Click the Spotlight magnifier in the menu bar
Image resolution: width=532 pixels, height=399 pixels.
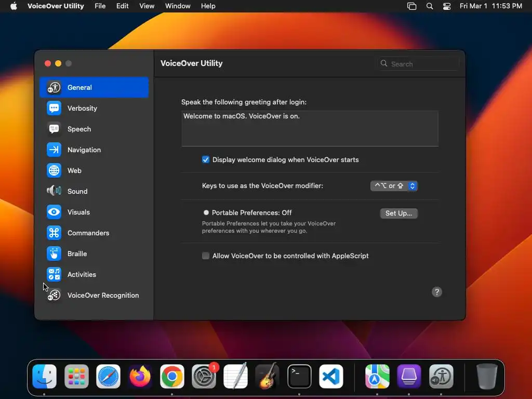coord(430,6)
